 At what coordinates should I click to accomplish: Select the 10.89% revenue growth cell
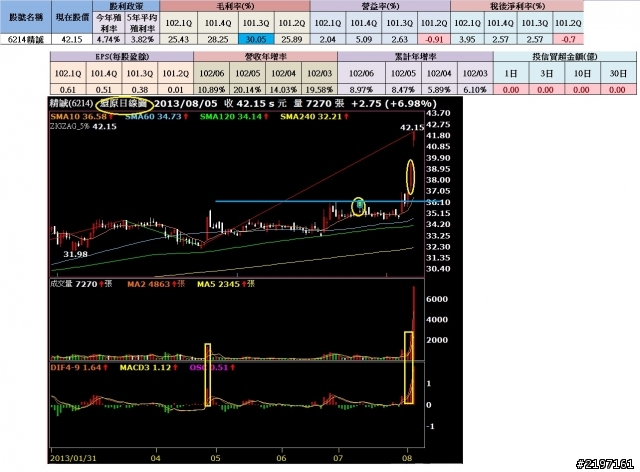coord(212,89)
